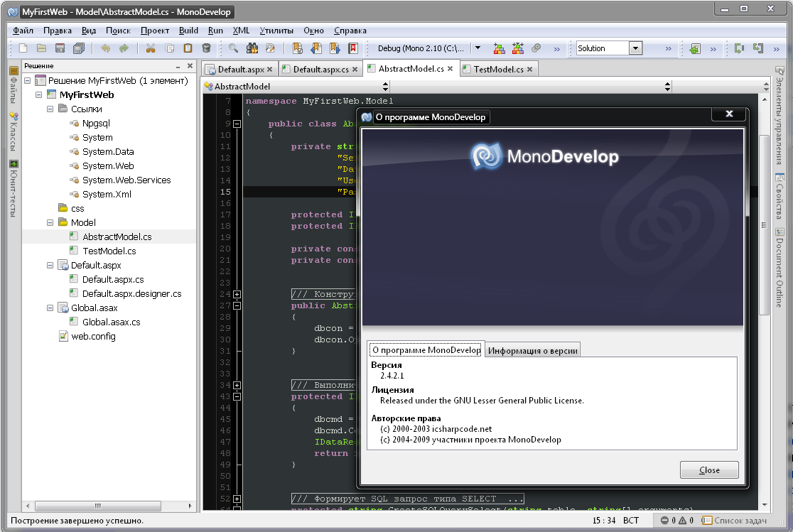Open the Проект menu

coord(154,31)
